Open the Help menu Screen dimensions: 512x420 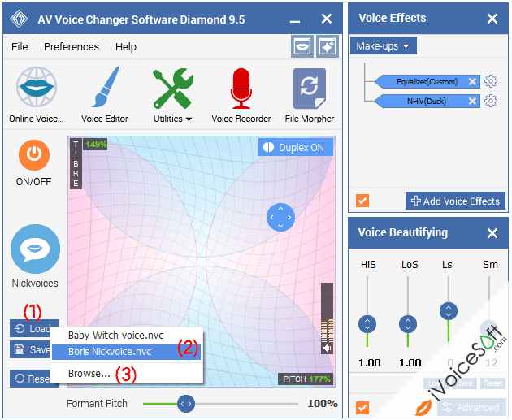(x=126, y=46)
